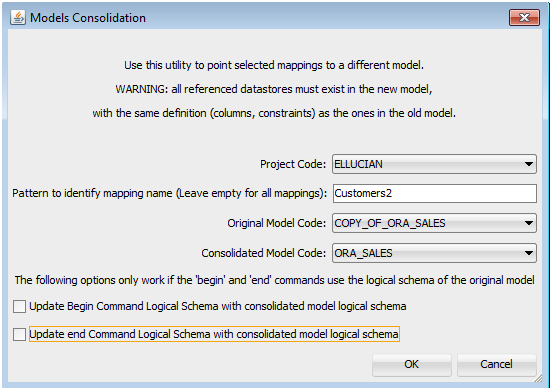Viewport: 552px width, 390px height.
Task: Click the note about 'begin' and 'end' commands
Action: click(275, 280)
